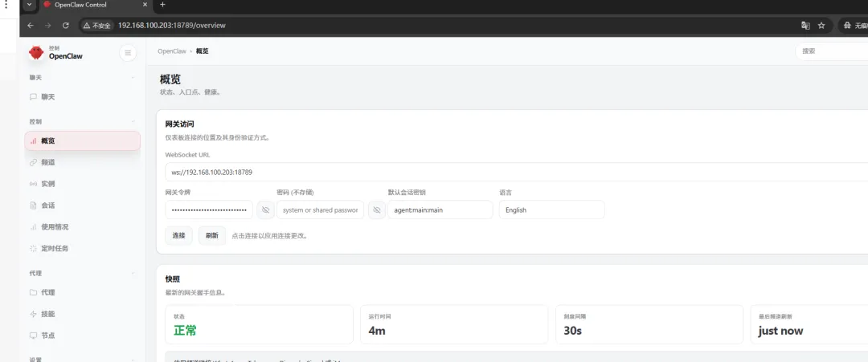Click the 状态 正常 status card
Screen dimensions: 868x362
coord(259,324)
